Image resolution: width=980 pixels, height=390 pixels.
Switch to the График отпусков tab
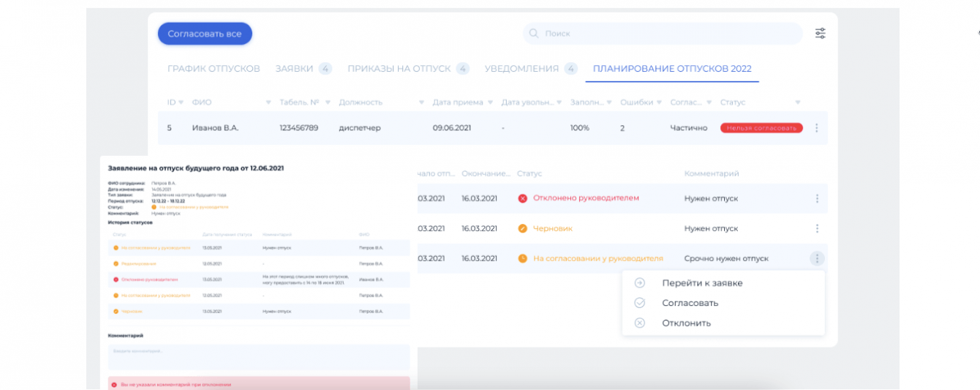[214, 69]
